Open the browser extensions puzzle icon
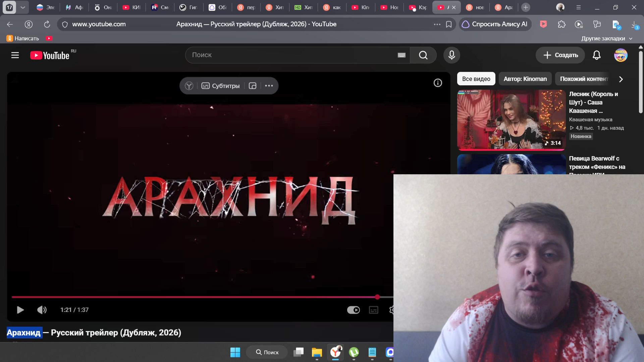 coord(561,24)
